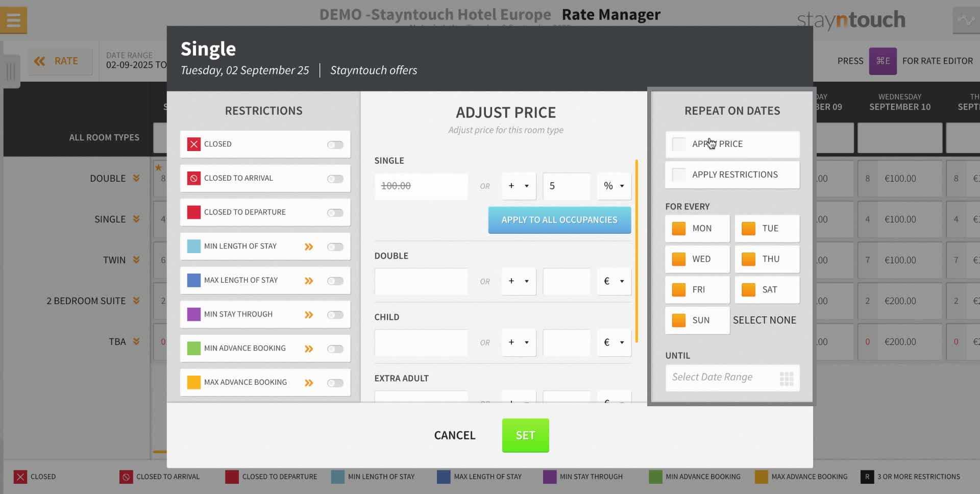Toggle the SAT day selection
Viewport: 980px width, 494px height.
[x=767, y=290]
